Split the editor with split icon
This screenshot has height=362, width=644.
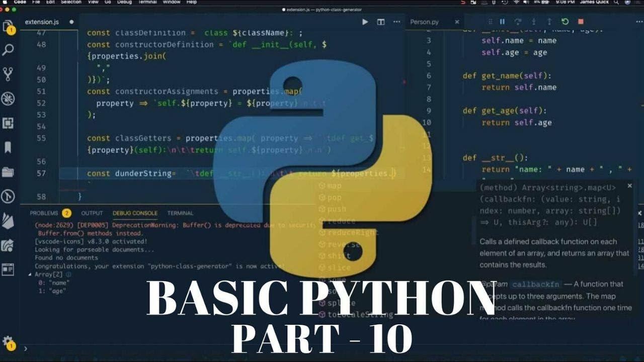[x=381, y=22]
